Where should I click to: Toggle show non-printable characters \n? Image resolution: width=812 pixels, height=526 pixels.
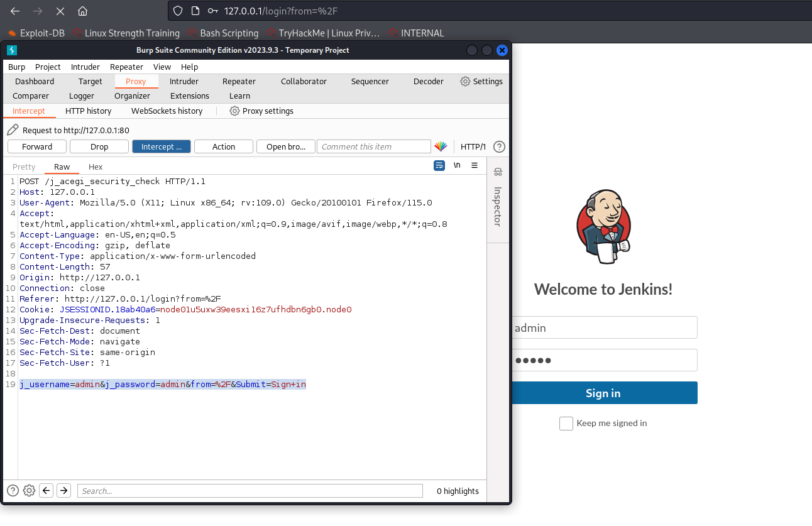457,165
